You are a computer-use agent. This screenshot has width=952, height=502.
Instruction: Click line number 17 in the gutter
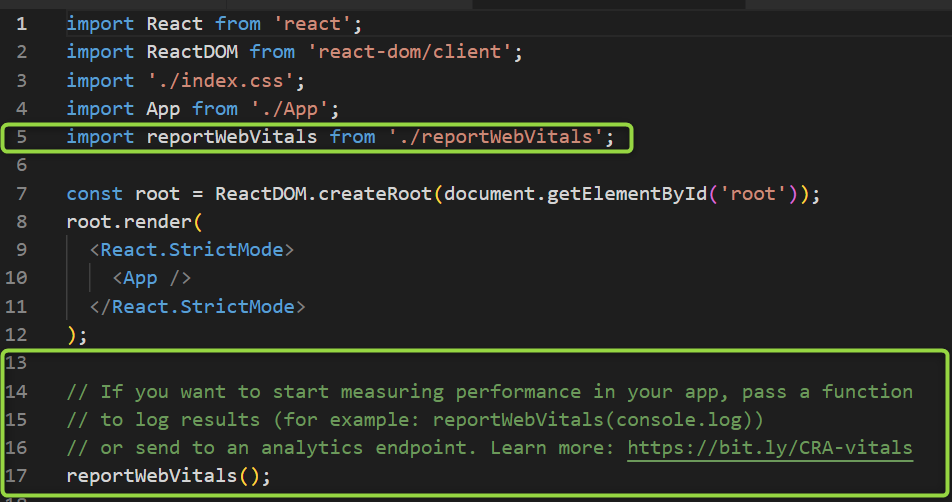tap(22, 476)
